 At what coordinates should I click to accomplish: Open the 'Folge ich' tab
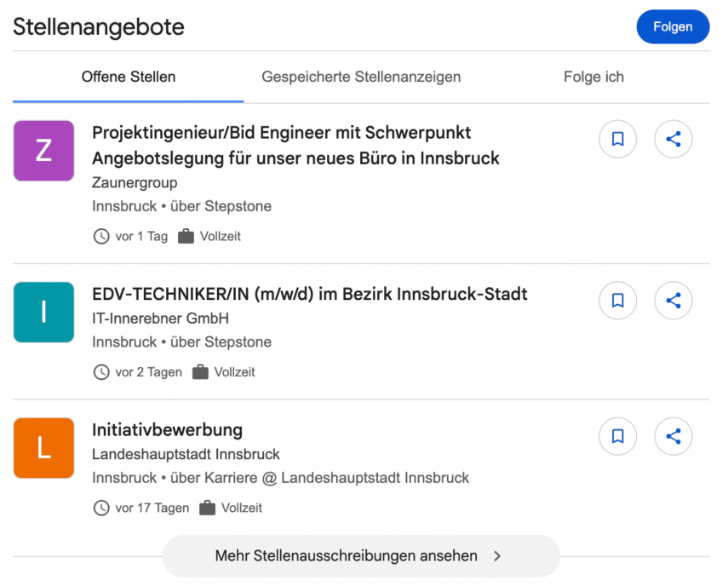click(x=593, y=77)
